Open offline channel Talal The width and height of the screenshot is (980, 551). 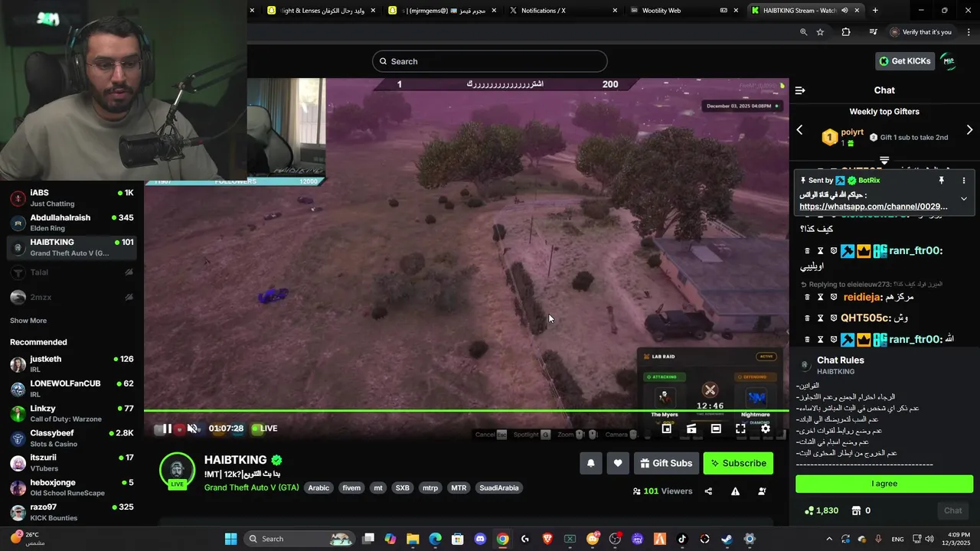(x=72, y=272)
